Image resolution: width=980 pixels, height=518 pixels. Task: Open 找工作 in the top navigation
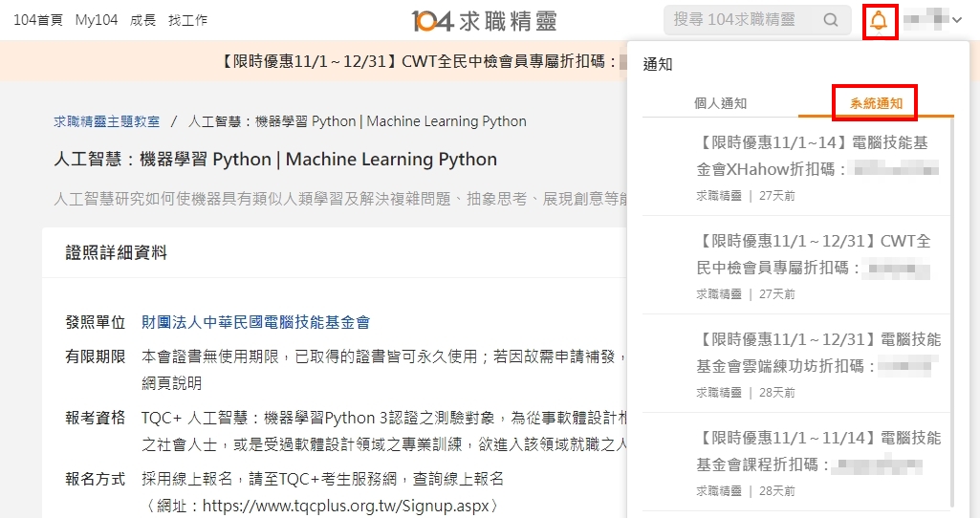pyautogui.click(x=187, y=20)
